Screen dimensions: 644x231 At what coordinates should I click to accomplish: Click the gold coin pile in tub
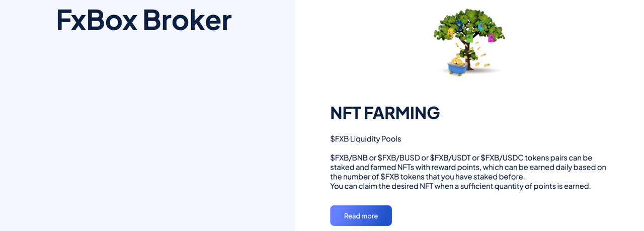[457, 60]
